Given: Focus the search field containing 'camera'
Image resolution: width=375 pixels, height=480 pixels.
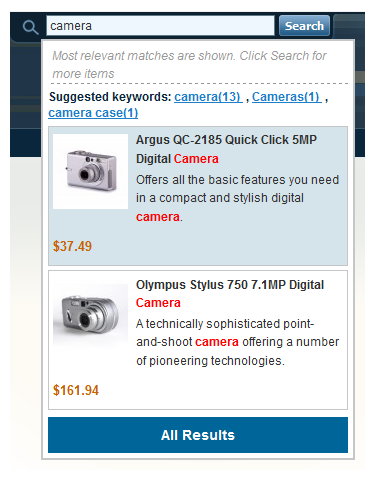Looking at the screenshot, I should click(x=160, y=26).
